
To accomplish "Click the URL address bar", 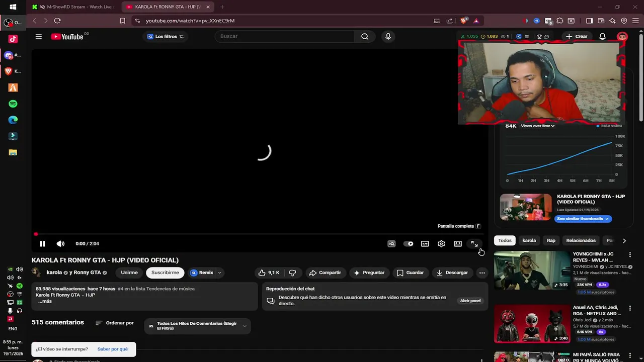I will pyautogui.click(x=282, y=21).
